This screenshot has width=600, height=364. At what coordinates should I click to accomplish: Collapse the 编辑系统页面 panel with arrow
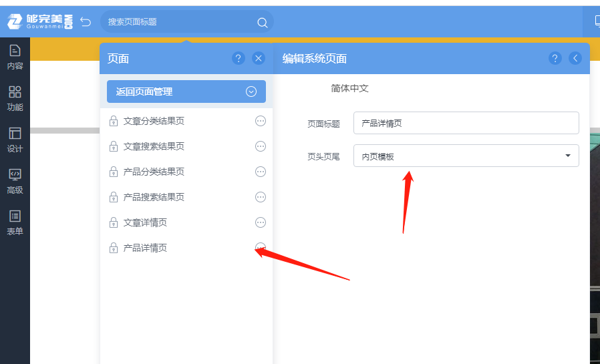tap(575, 58)
